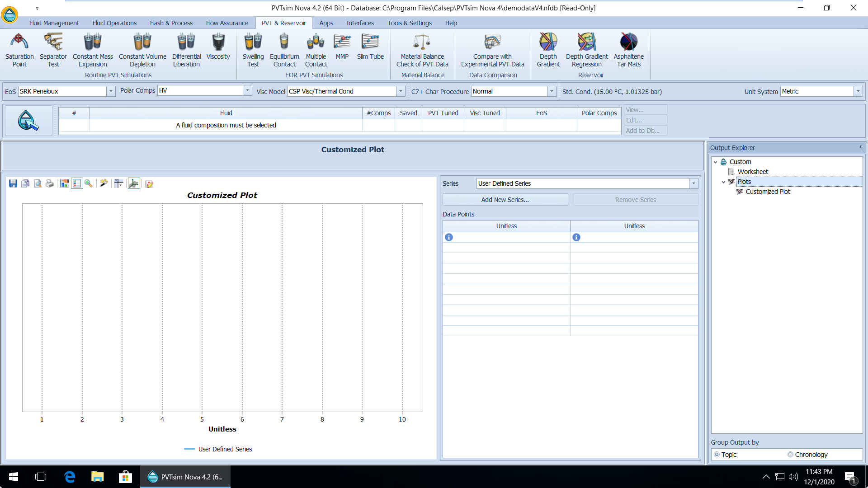Click the fluid selection row
Image resolution: width=868 pixels, height=488 pixels.
(340, 125)
